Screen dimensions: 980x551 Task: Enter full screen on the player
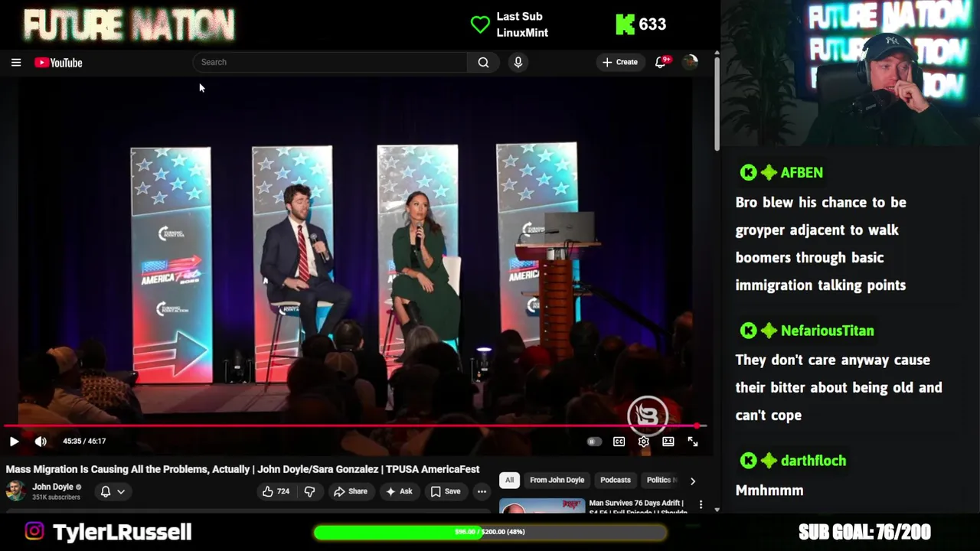[693, 442]
